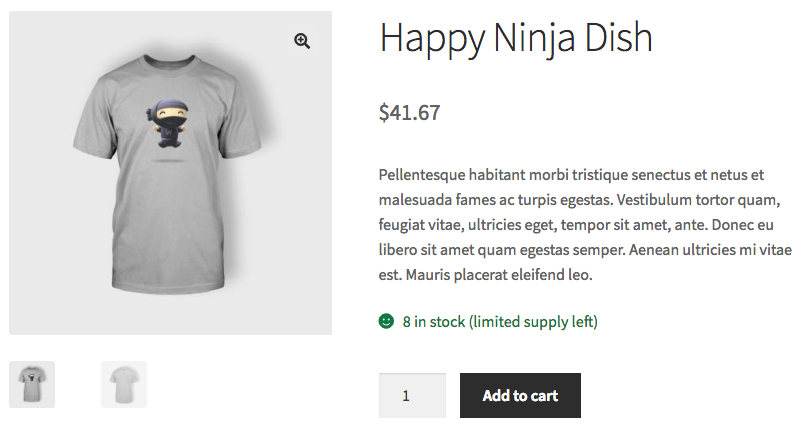This screenshot has width=804, height=444.
Task: Click the bottom hem of the main t-shirt
Action: (170, 285)
